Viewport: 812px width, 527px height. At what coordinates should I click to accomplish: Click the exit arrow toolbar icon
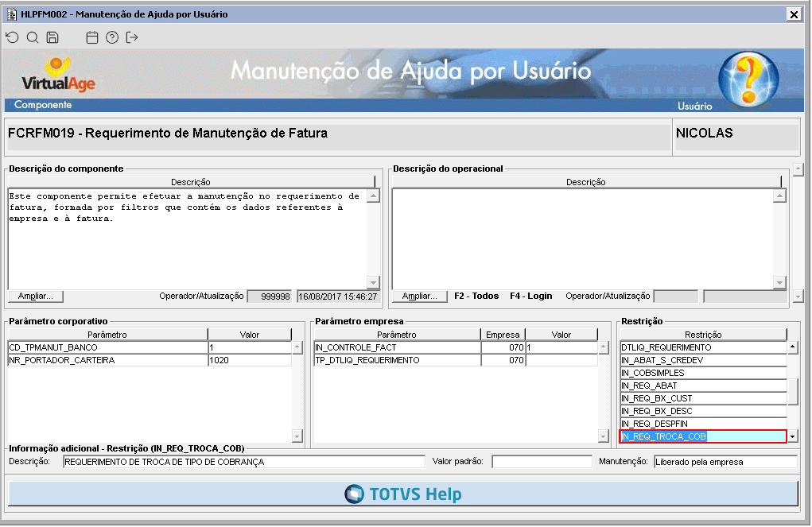coord(132,37)
